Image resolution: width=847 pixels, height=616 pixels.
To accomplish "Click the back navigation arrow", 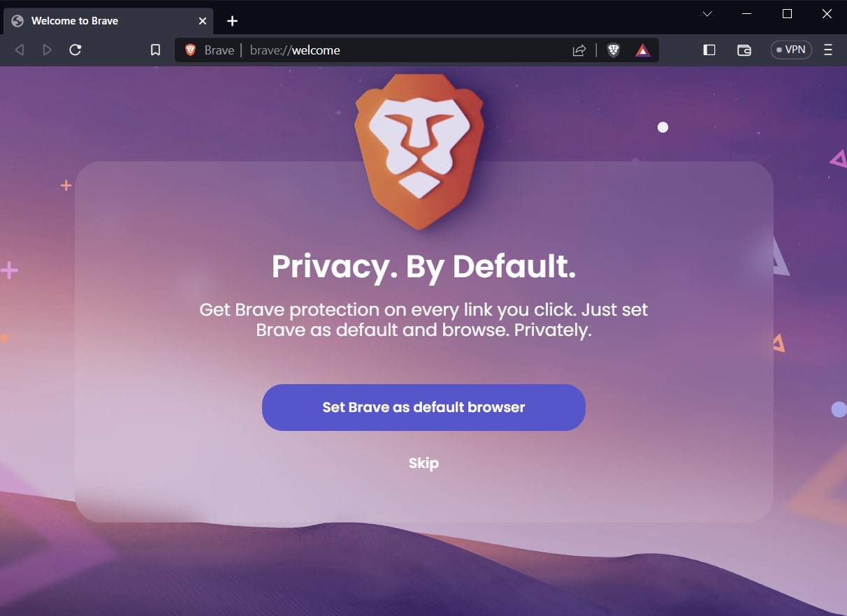I will 20,50.
